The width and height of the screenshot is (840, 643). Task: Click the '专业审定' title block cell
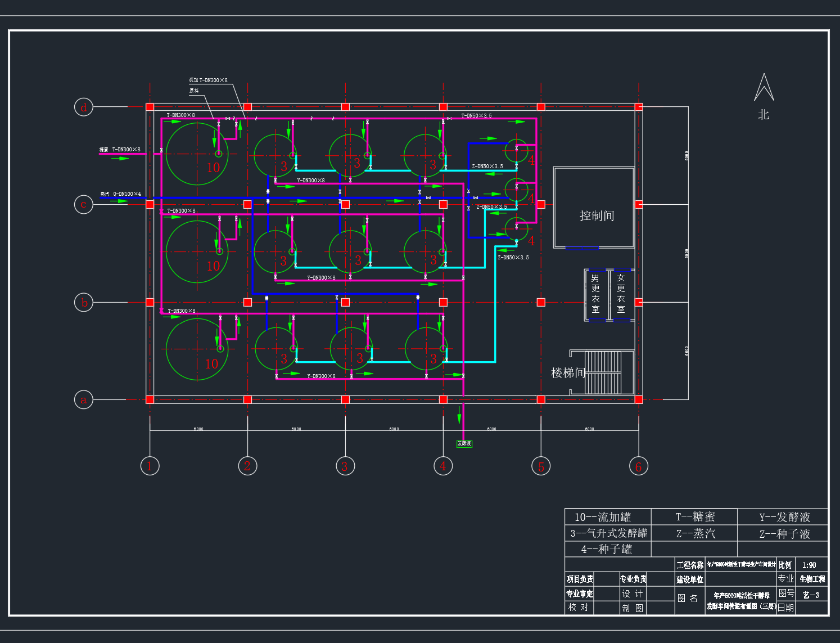click(x=580, y=593)
